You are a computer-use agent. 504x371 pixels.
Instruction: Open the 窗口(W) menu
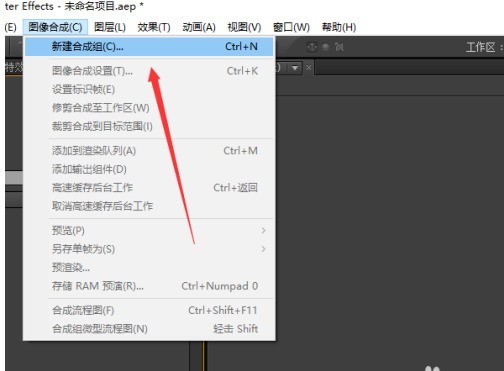click(291, 27)
